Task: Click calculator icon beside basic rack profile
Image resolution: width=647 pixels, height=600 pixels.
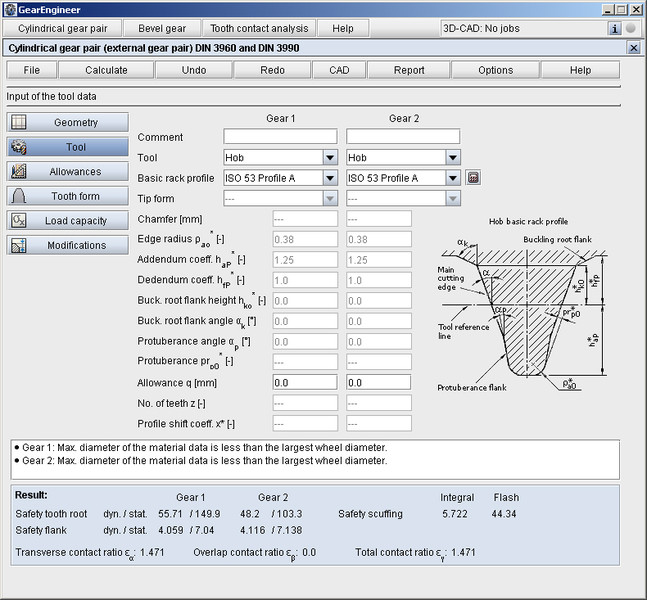Action: (474, 178)
